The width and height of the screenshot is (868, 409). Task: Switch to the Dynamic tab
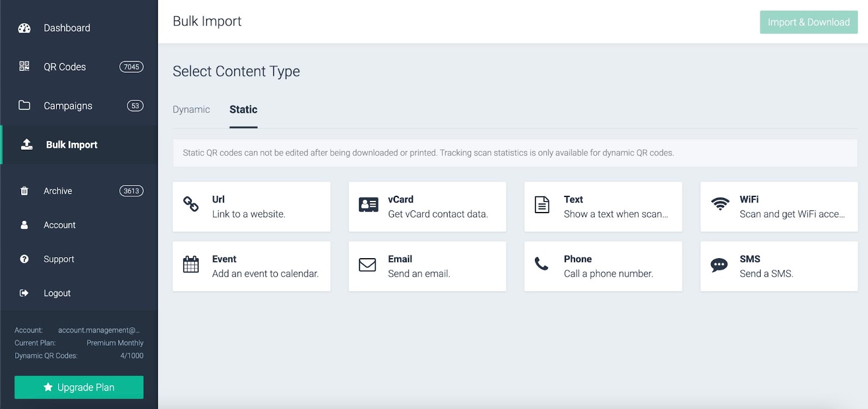coord(191,110)
